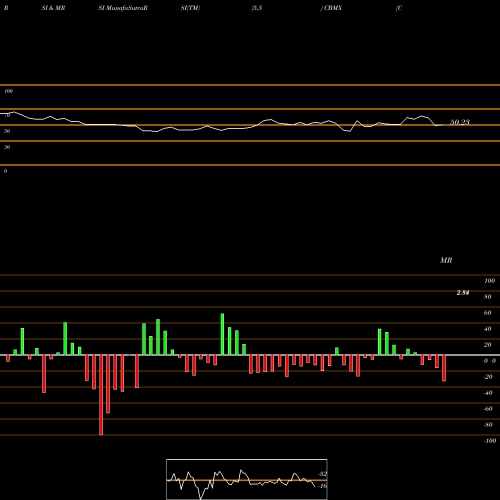Click the 'MR' label above the histogram

446,260
